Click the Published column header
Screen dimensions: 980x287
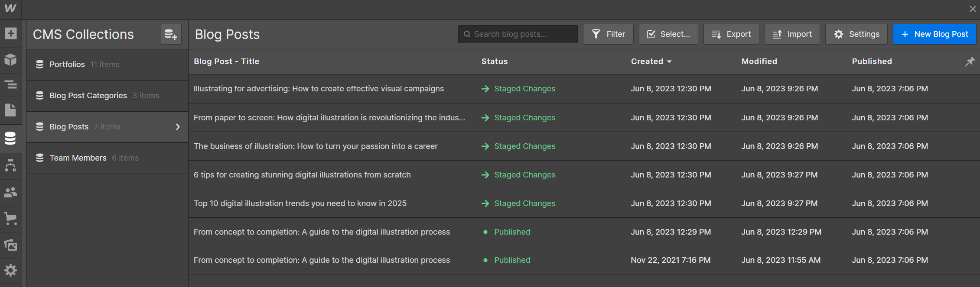(x=872, y=61)
